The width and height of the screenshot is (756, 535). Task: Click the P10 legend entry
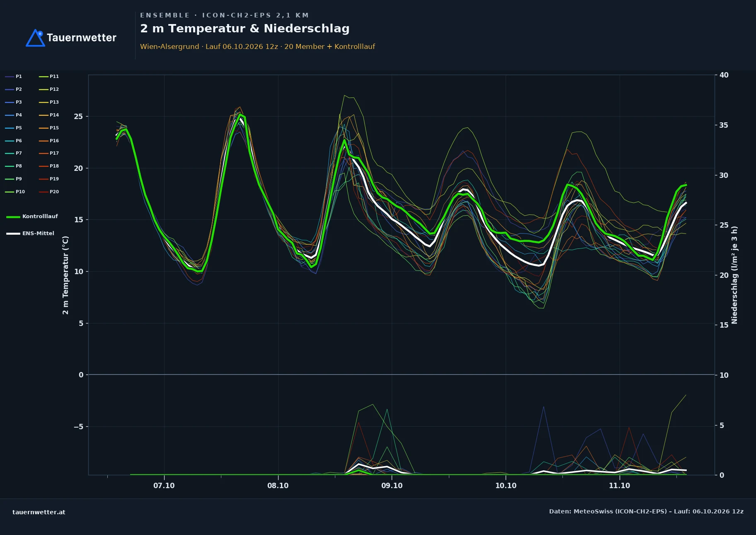coord(15,192)
